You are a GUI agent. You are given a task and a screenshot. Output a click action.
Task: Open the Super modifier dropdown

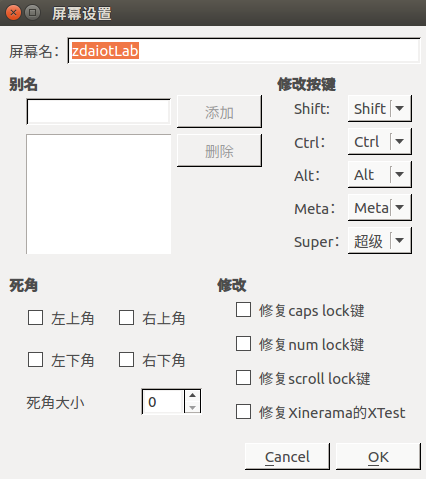pyautogui.click(x=380, y=240)
